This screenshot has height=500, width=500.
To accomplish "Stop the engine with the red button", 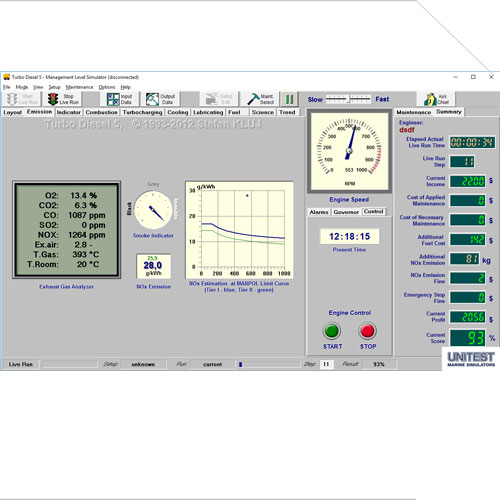I will click(367, 331).
